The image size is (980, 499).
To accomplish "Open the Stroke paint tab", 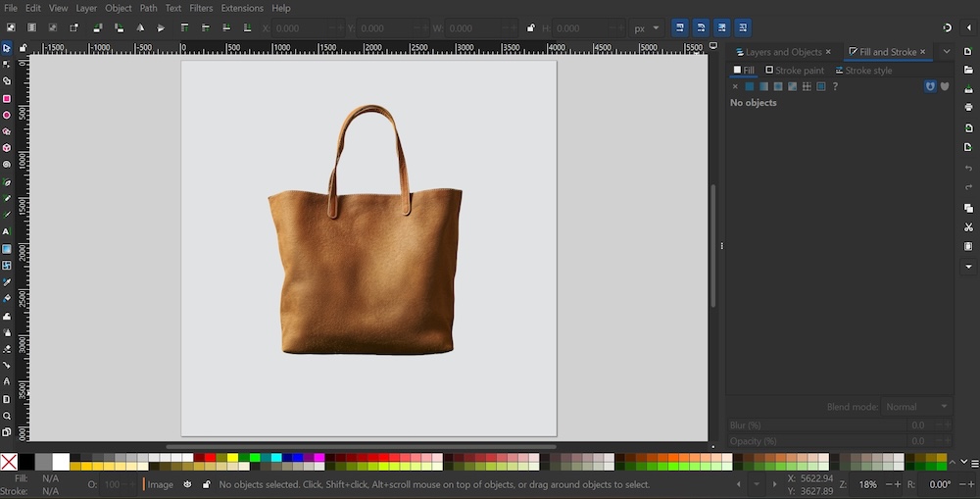I will [x=795, y=71].
